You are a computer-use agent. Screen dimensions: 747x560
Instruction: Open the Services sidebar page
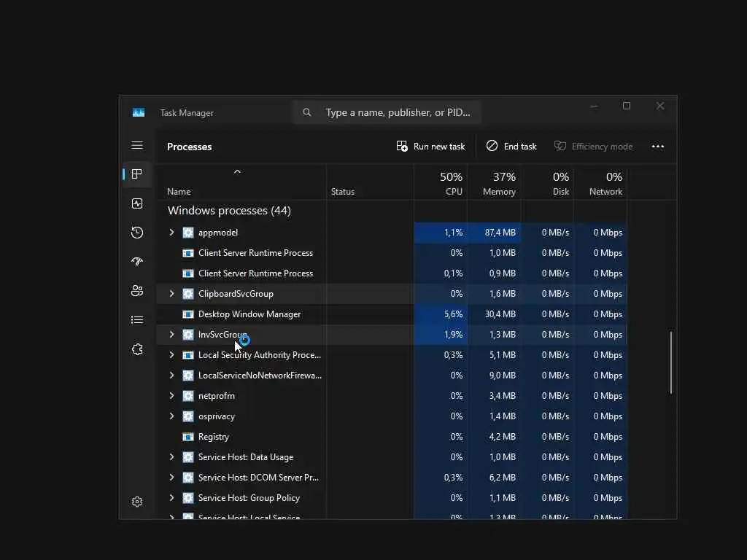coord(137,349)
